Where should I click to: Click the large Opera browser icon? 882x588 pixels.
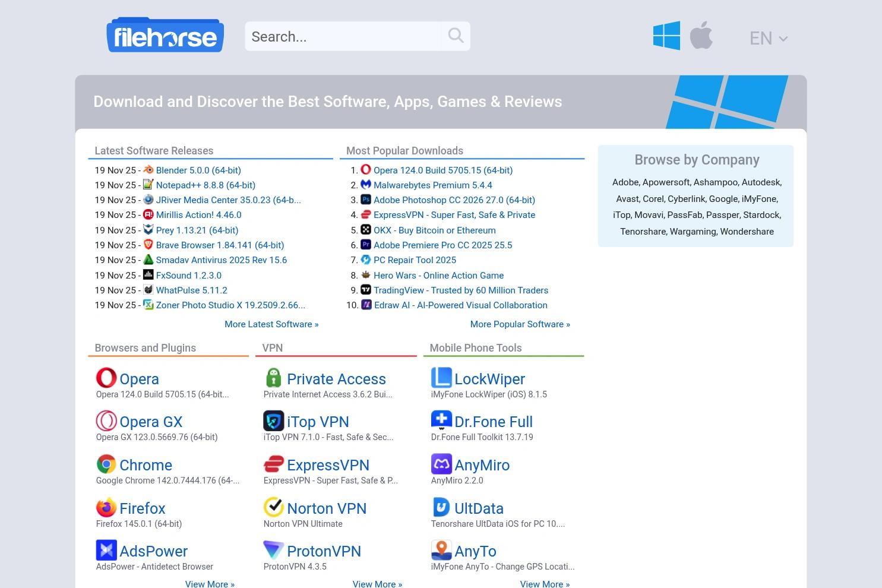pos(106,378)
